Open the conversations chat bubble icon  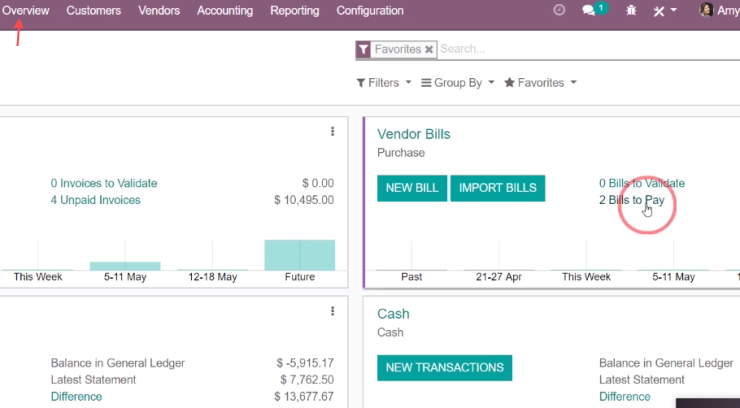(x=589, y=10)
